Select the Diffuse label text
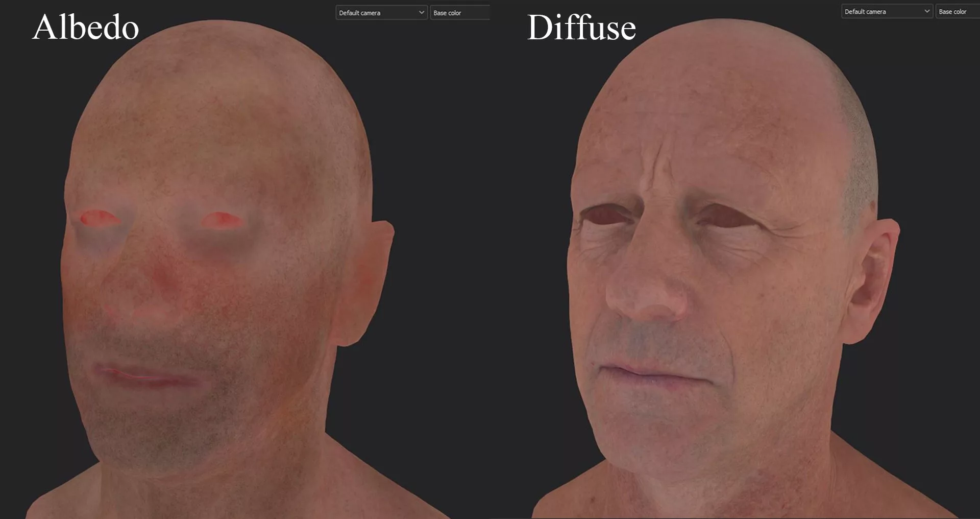This screenshot has height=519, width=980. [x=582, y=28]
